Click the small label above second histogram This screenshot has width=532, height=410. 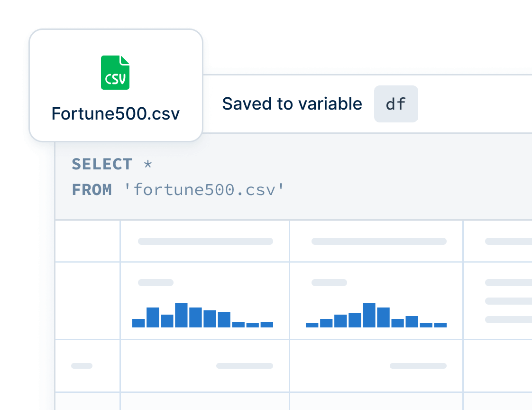[x=329, y=282]
